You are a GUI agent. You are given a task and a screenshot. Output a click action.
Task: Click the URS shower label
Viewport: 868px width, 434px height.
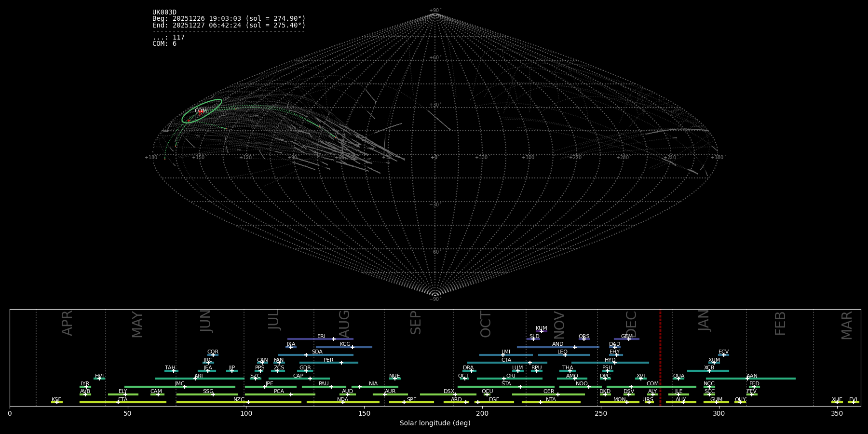[x=648, y=400]
